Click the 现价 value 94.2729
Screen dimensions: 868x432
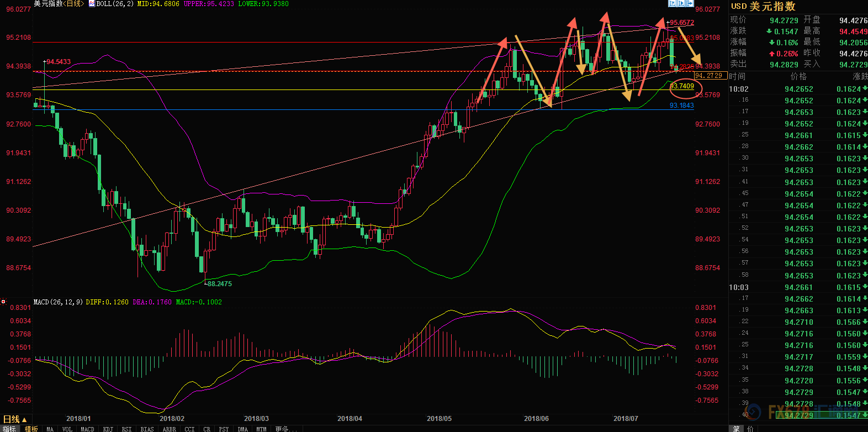coord(784,20)
